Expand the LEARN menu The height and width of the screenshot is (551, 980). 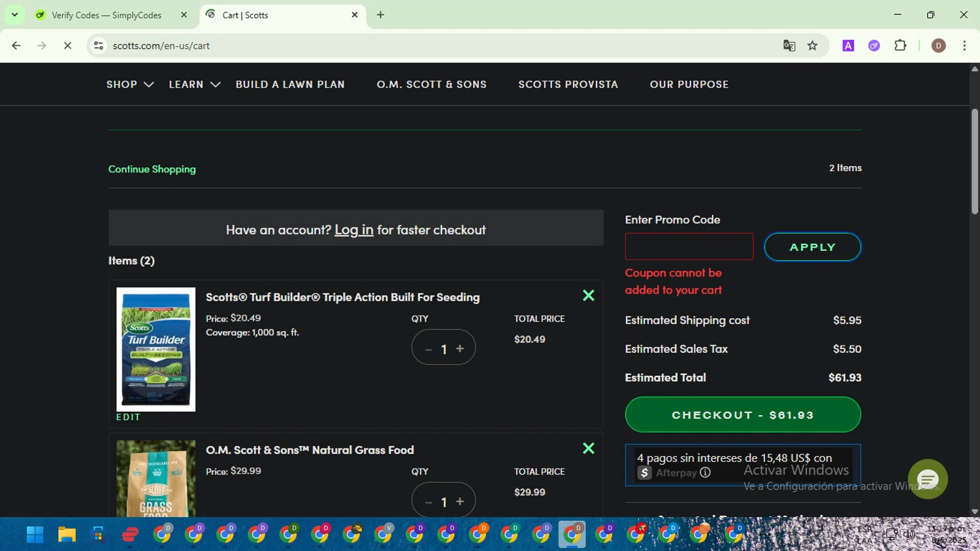(195, 84)
